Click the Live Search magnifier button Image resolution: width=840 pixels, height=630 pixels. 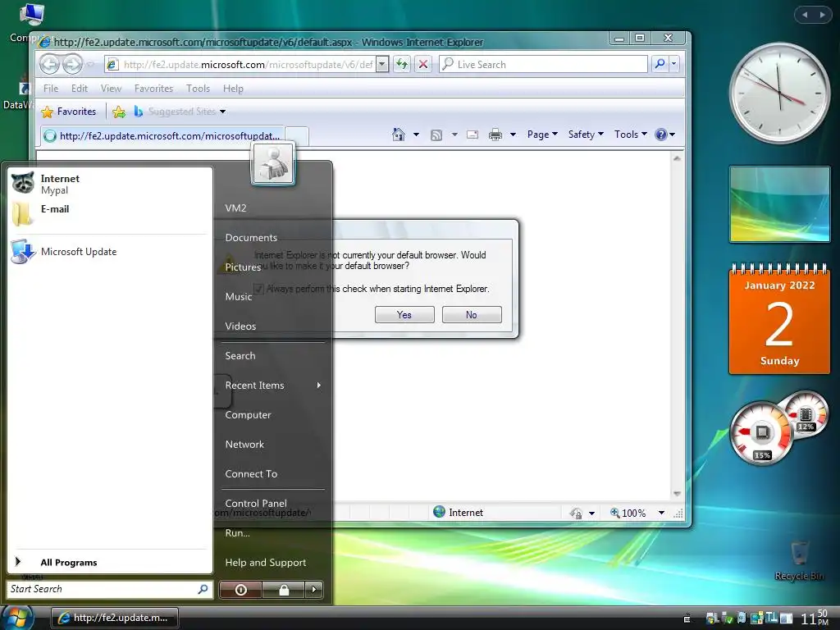point(660,64)
